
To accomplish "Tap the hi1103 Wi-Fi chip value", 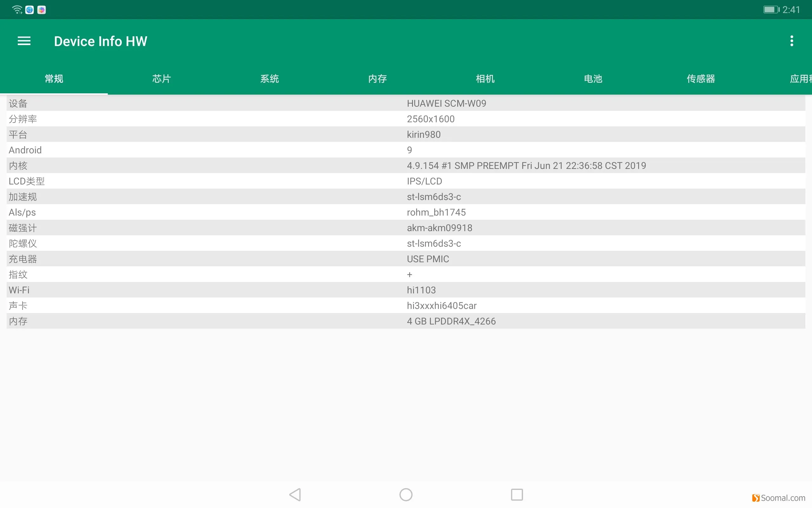I will 421,290.
